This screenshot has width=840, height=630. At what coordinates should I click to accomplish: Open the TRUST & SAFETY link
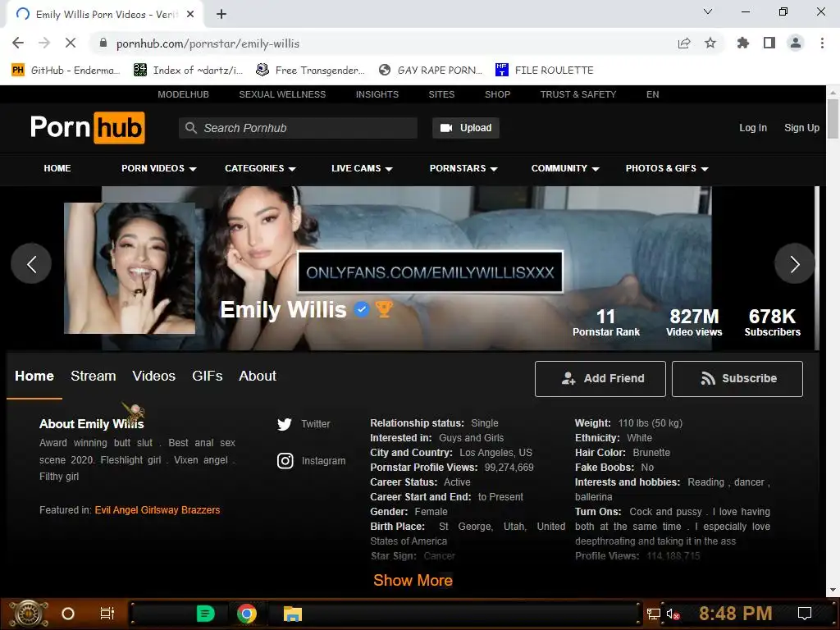(x=578, y=94)
